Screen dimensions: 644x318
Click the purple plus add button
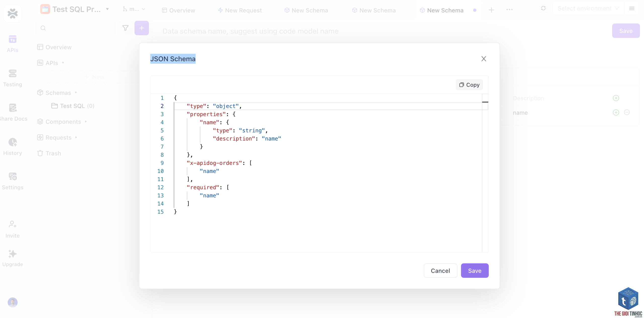coord(142,28)
